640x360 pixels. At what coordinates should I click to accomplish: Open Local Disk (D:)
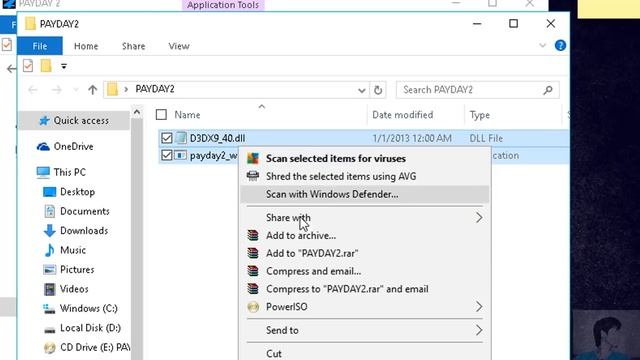coord(82,328)
